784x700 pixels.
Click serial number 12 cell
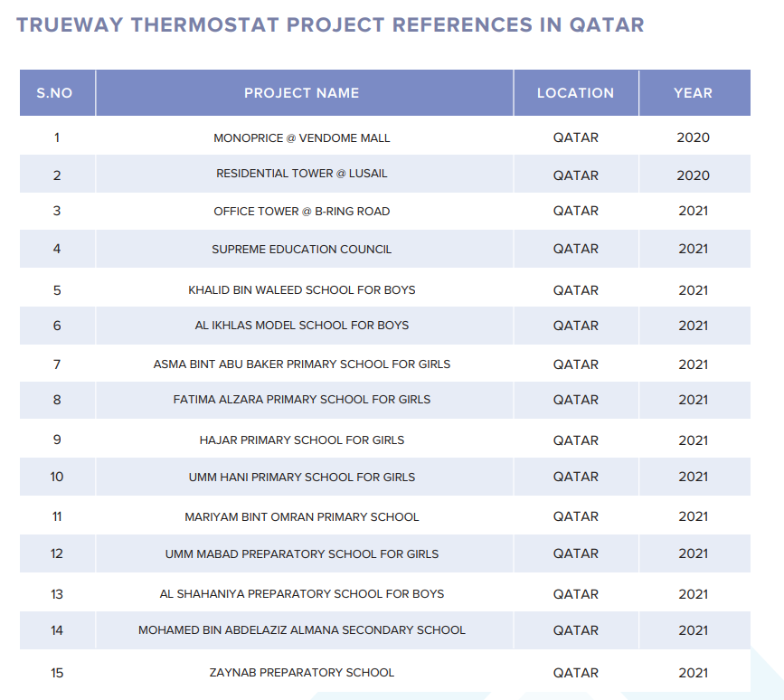click(56, 554)
